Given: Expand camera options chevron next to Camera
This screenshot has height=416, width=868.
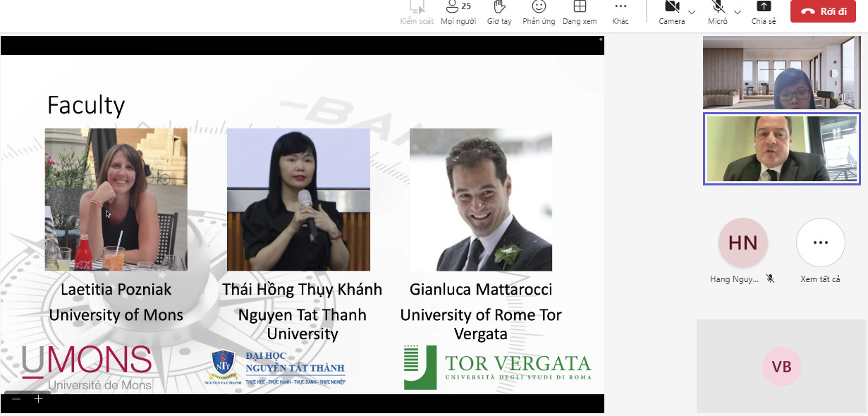Looking at the screenshot, I should coord(692,12).
